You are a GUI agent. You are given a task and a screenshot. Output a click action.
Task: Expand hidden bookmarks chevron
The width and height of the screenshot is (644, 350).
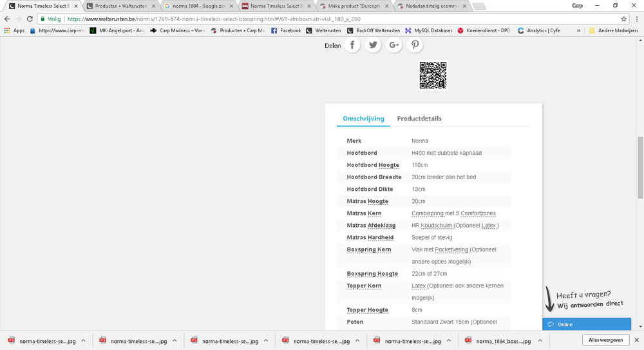click(578, 30)
